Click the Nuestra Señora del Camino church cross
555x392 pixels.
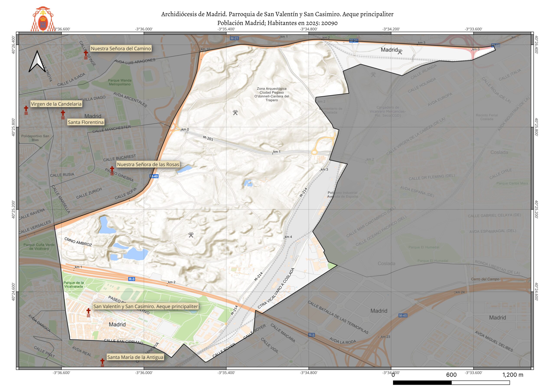86,53
